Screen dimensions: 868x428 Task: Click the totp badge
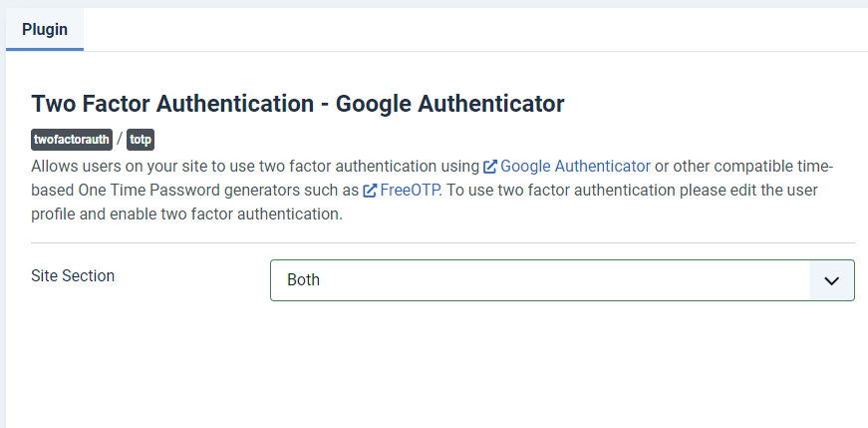click(x=141, y=140)
